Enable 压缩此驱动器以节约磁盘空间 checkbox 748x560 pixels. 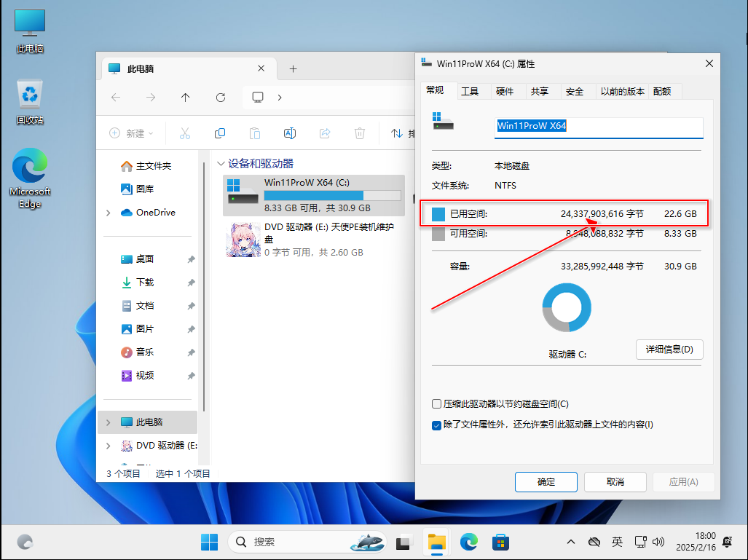[x=436, y=404]
